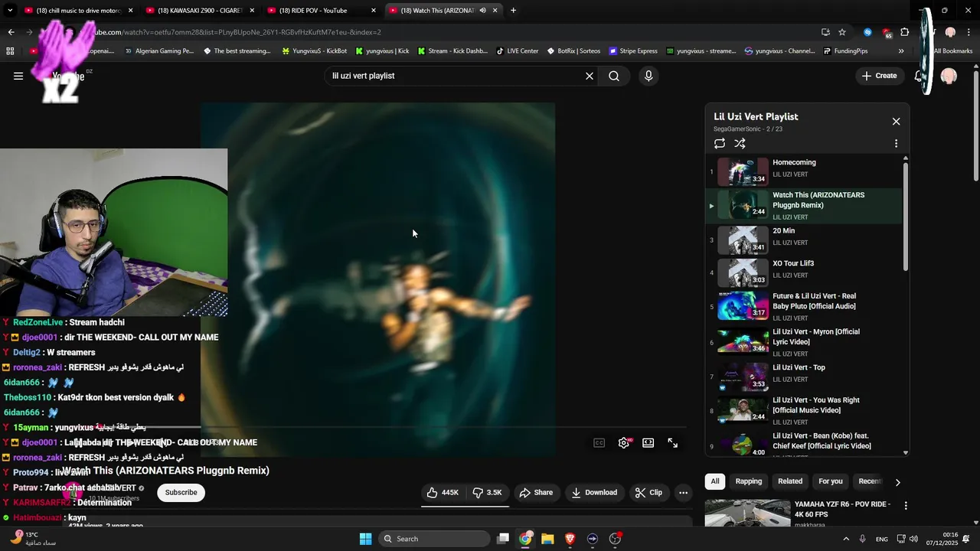The height and width of the screenshot is (551, 980).
Task: Select 20 Min in the playlist
Action: coord(804,240)
